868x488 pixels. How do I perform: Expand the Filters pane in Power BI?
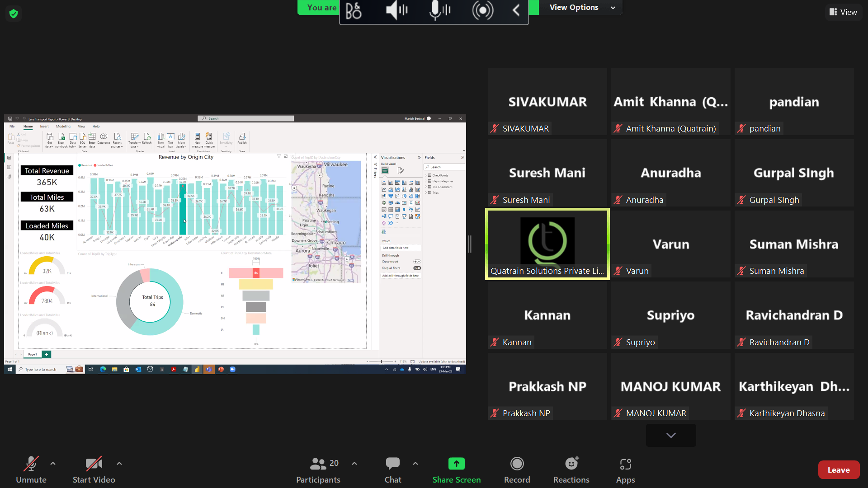[375, 157]
